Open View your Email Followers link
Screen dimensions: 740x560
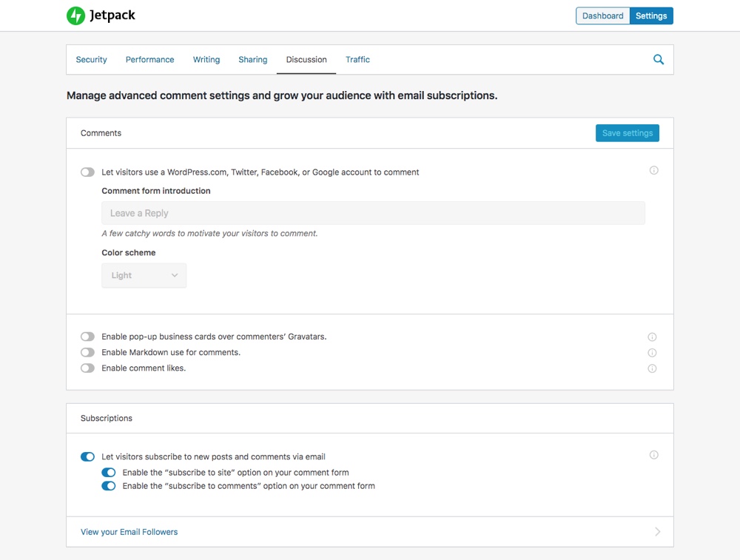[x=129, y=532]
